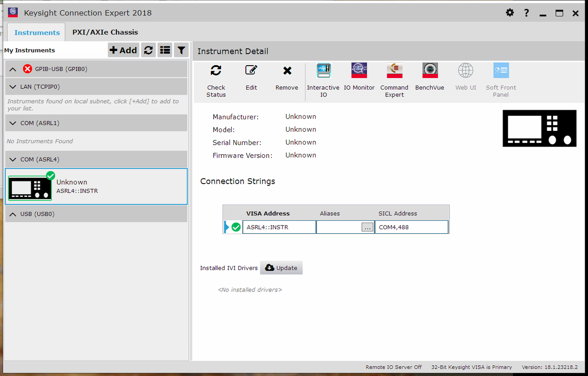Click the Firmware Version label

click(243, 156)
